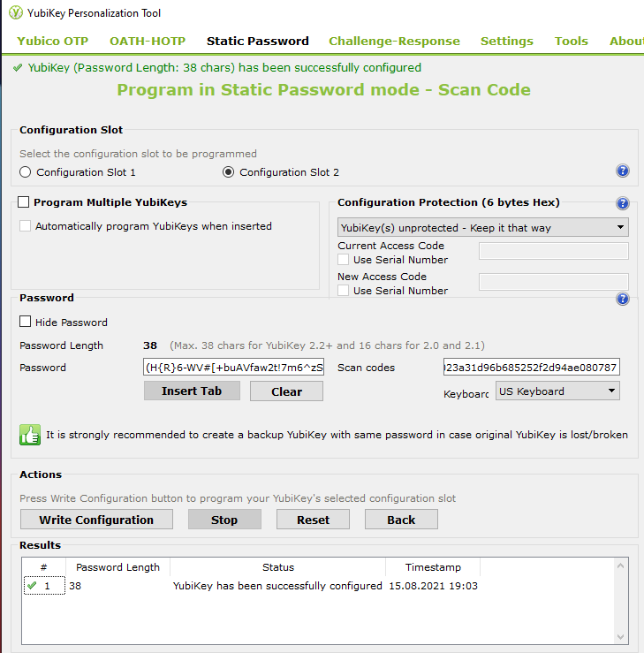
Task: Click the Reset button
Action: pos(313,520)
